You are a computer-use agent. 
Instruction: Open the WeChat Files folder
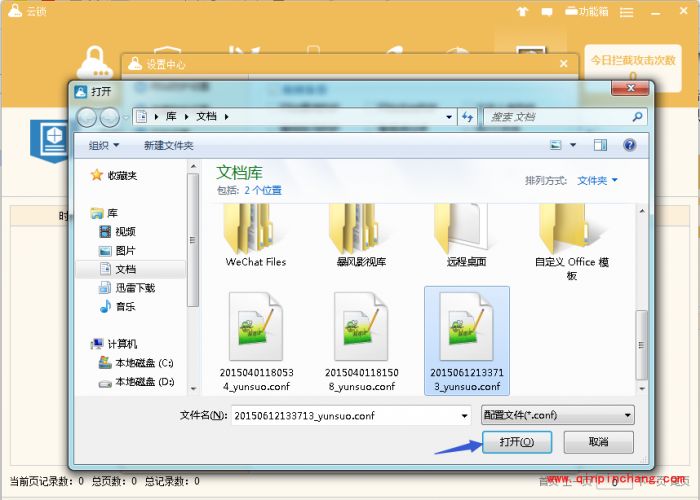pos(256,237)
